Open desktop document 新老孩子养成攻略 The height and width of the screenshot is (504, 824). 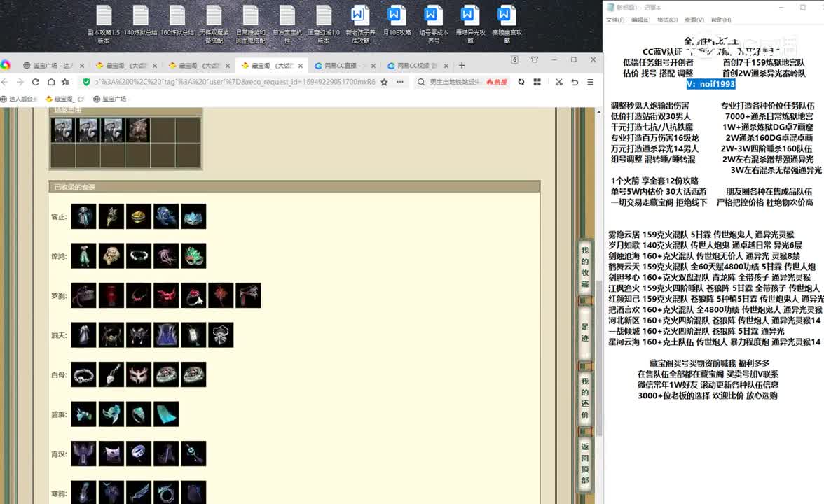360,24
